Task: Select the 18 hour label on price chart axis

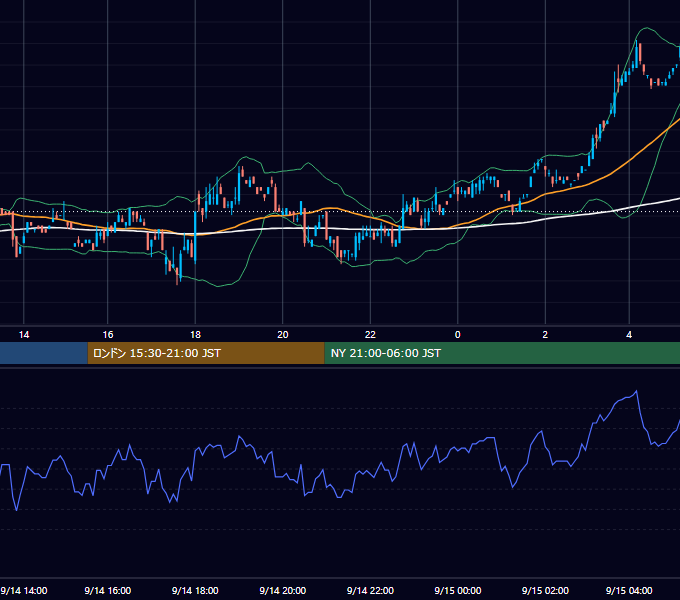Action: point(195,335)
